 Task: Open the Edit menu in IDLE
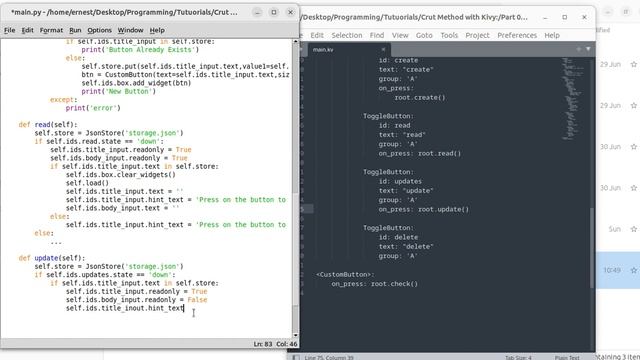tap(27, 30)
